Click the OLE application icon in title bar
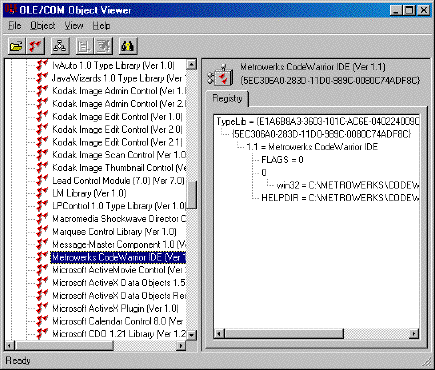The width and height of the screenshot is (435, 370). tap(10, 10)
